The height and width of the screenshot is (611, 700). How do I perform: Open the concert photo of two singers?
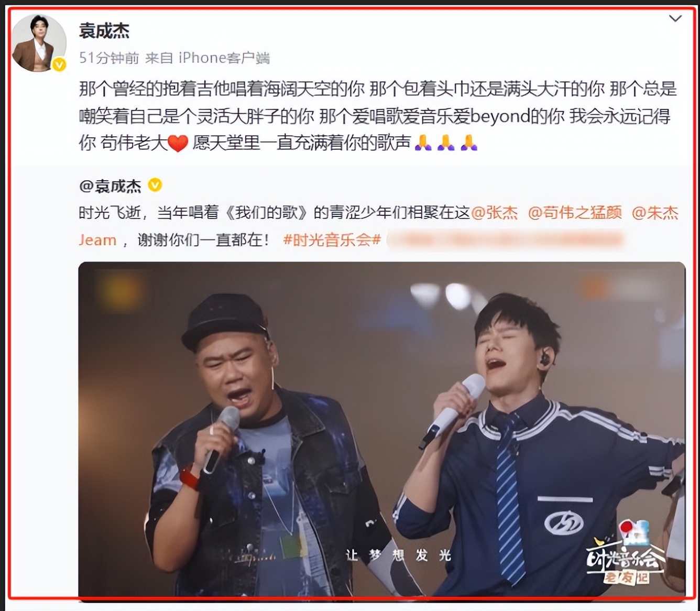(x=382, y=429)
